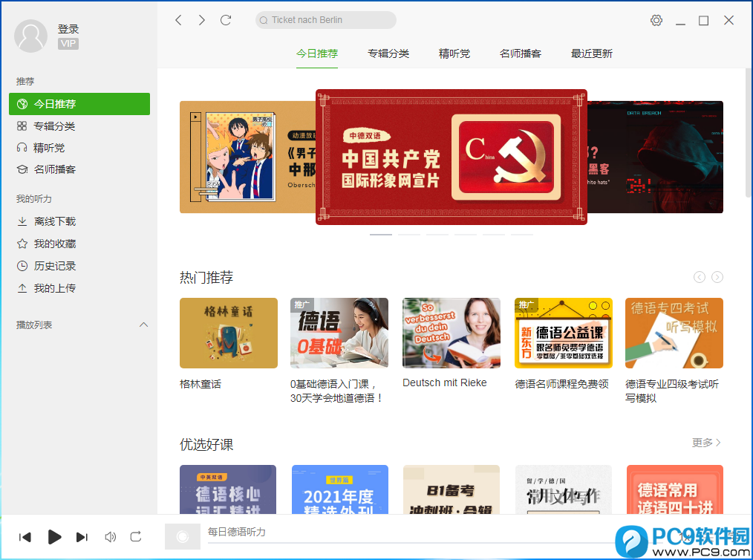Collapse the 播放列表 section chevron
The height and width of the screenshot is (560, 753).
tap(143, 325)
